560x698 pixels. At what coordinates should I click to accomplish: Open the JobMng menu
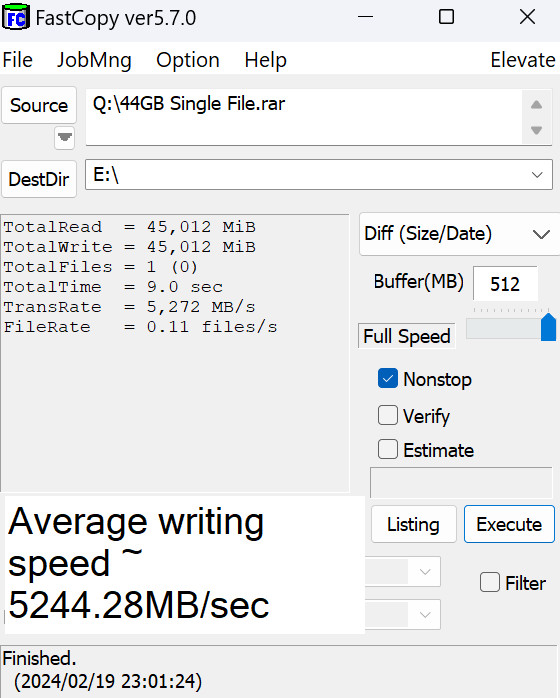pos(94,60)
